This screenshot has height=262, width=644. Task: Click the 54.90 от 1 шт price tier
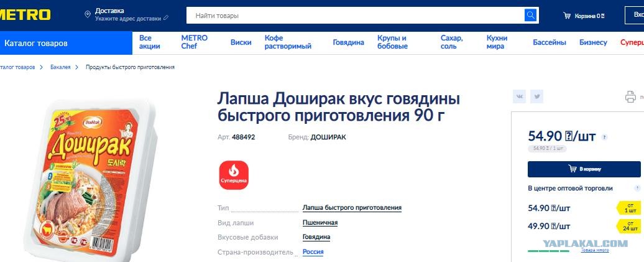click(x=584, y=208)
